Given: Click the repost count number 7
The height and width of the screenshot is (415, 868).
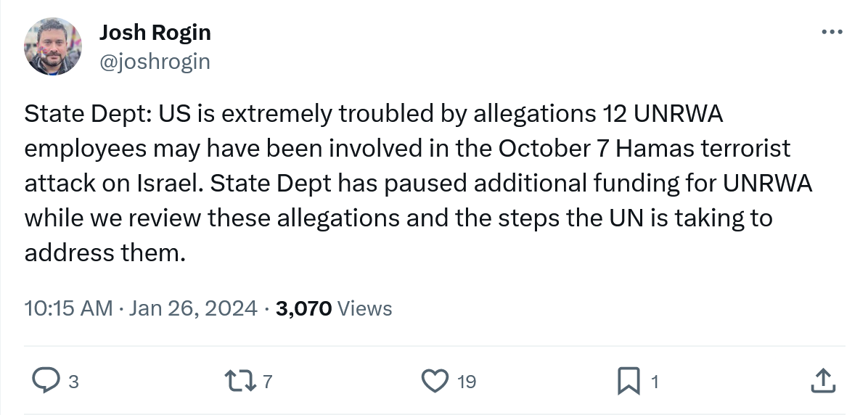Looking at the screenshot, I should 266,381.
